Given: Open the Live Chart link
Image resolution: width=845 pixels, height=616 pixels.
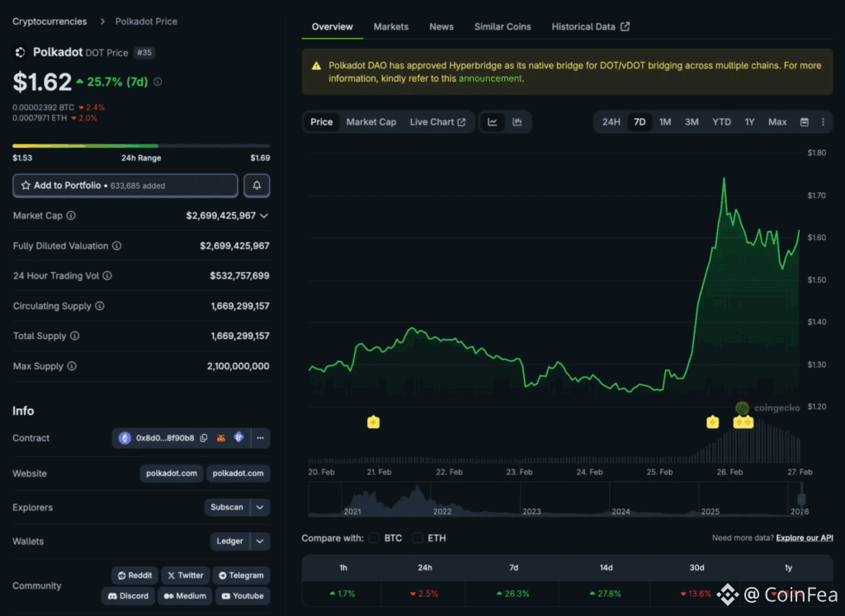Looking at the screenshot, I should (437, 122).
